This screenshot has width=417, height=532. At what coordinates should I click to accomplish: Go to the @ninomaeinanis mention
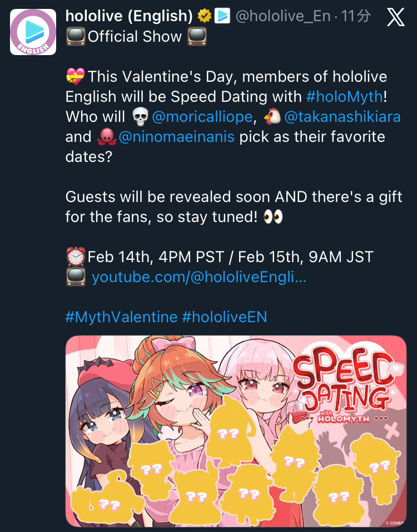click(x=177, y=137)
